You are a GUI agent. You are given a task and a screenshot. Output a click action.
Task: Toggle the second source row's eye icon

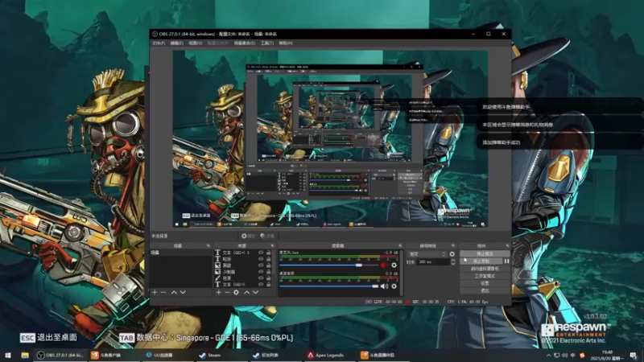pos(261,259)
